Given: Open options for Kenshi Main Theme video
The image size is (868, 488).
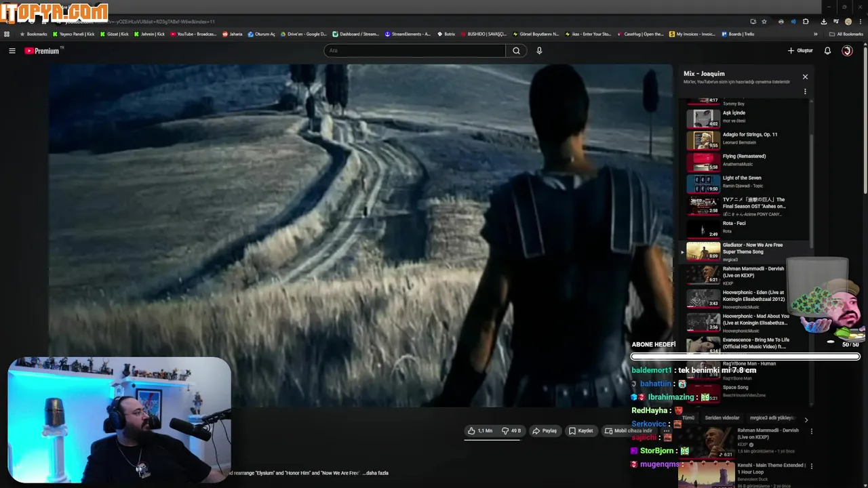Looking at the screenshot, I should coord(811,466).
